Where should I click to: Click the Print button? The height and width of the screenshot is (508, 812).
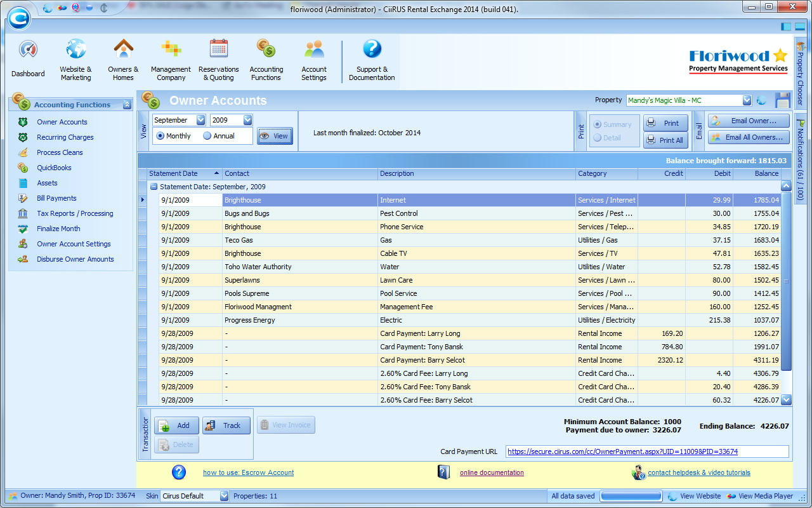click(665, 123)
